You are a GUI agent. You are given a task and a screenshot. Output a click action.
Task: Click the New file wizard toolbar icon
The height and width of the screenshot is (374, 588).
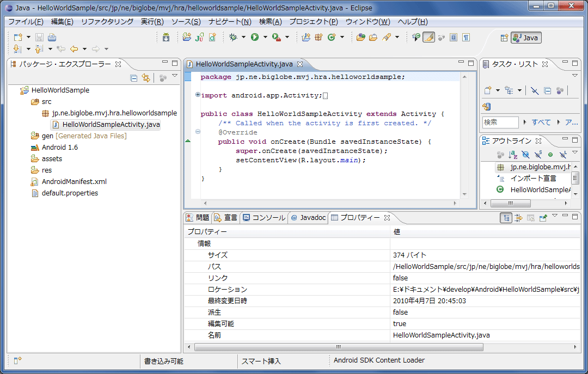[x=17, y=37]
